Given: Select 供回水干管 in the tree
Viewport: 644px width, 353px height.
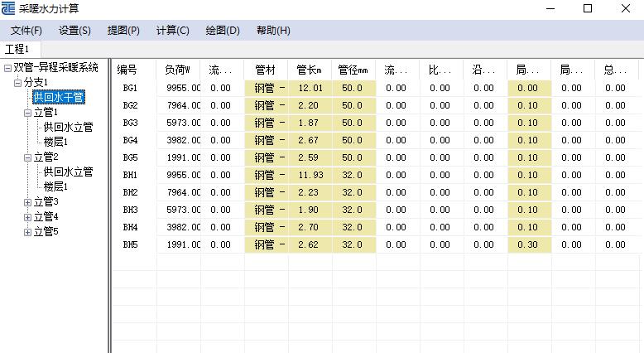Looking at the screenshot, I should (58, 98).
